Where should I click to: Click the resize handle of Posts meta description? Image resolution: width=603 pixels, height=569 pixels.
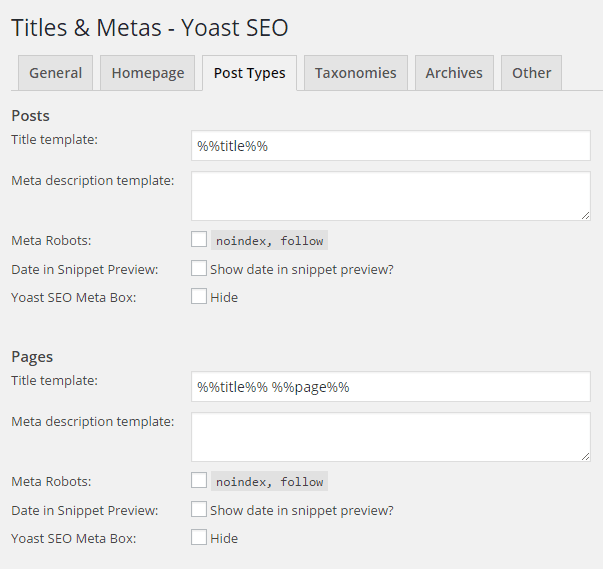click(x=585, y=215)
